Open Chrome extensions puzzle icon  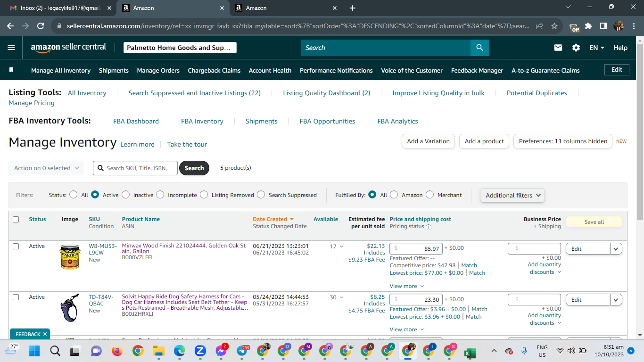pyautogui.click(x=588, y=26)
